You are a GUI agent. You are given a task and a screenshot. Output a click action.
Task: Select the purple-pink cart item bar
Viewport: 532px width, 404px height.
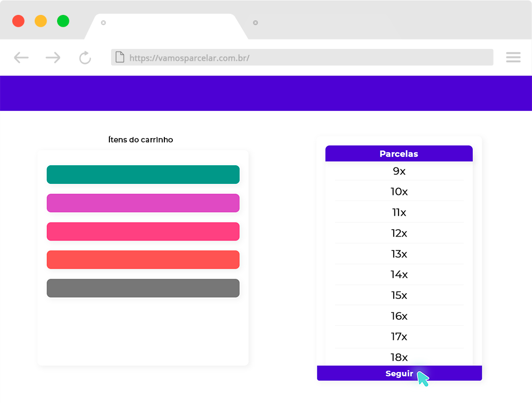tap(143, 203)
